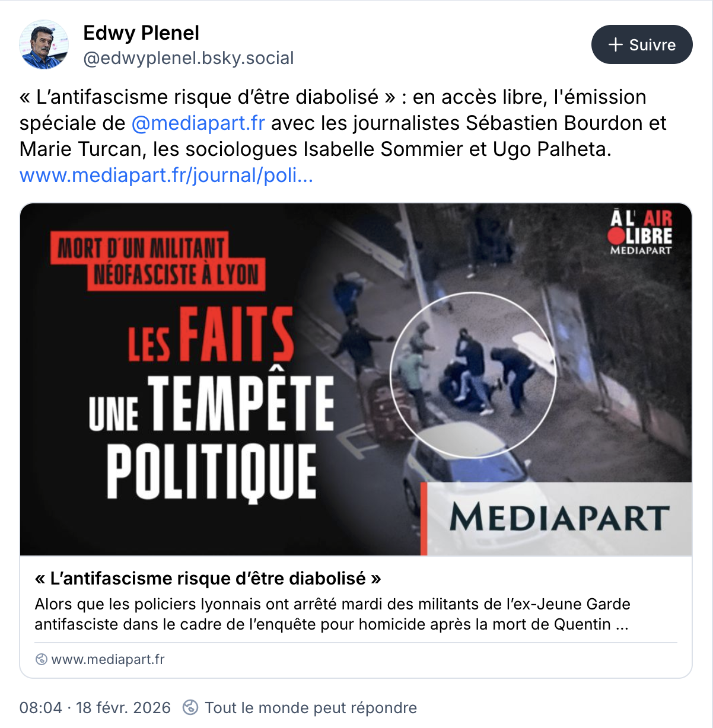Click the À l'air libre Mediapart logo

point(641,232)
